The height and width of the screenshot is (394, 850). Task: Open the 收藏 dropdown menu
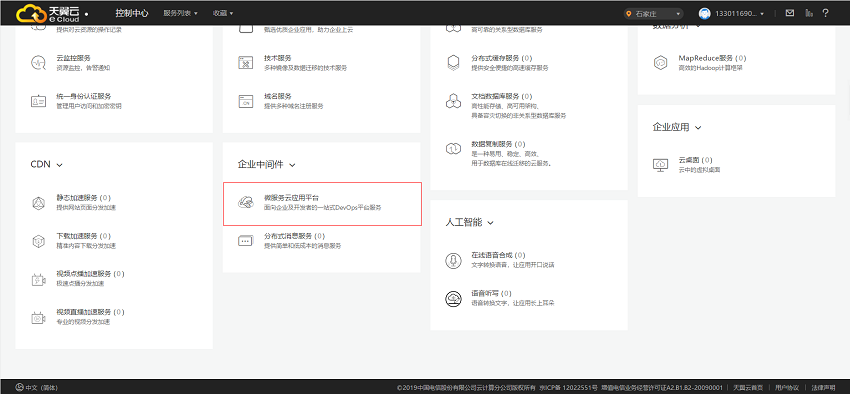(x=223, y=13)
